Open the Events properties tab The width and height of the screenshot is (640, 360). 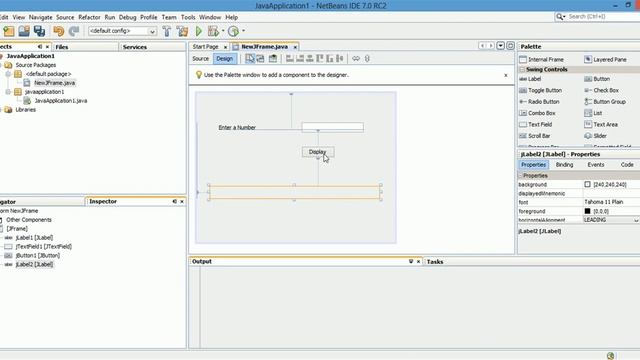click(x=596, y=165)
